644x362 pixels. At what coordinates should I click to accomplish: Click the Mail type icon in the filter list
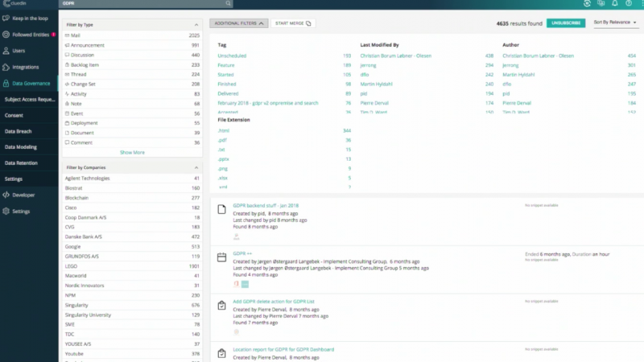(x=67, y=35)
